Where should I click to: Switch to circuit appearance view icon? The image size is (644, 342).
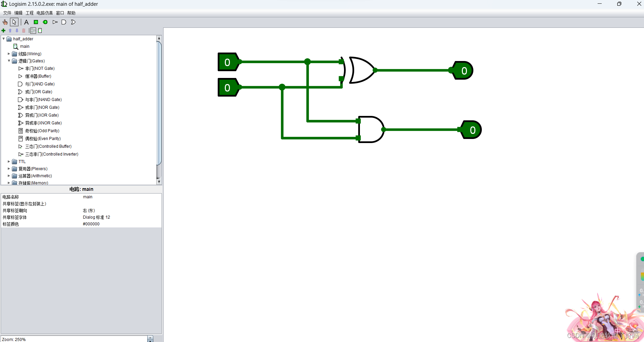click(x=40, y=31)
